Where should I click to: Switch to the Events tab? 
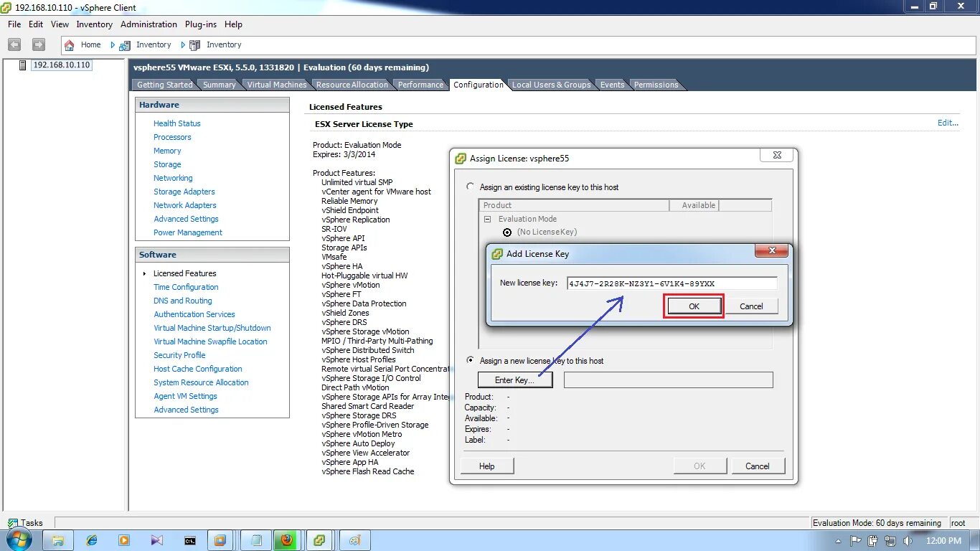613,85
